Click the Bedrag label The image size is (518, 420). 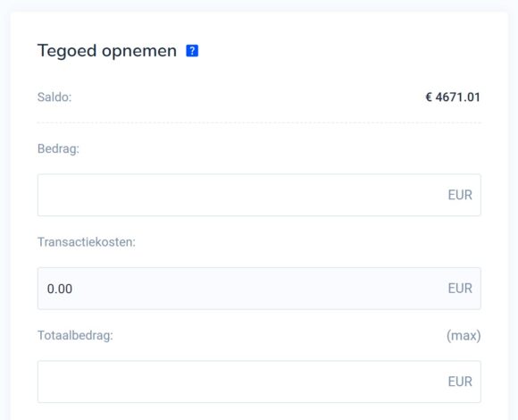[58, 149]
